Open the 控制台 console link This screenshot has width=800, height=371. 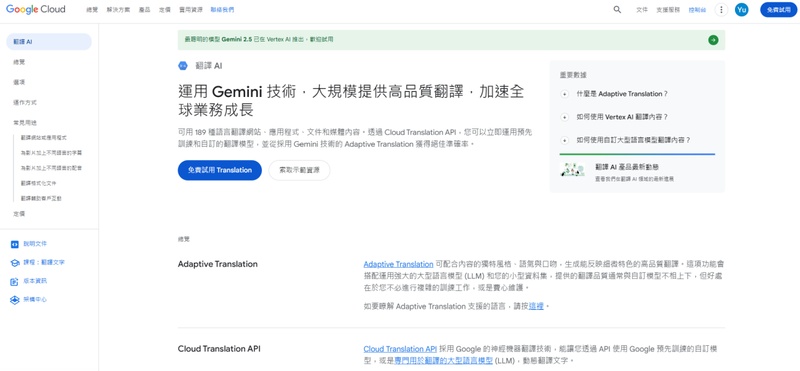point(697,10)
